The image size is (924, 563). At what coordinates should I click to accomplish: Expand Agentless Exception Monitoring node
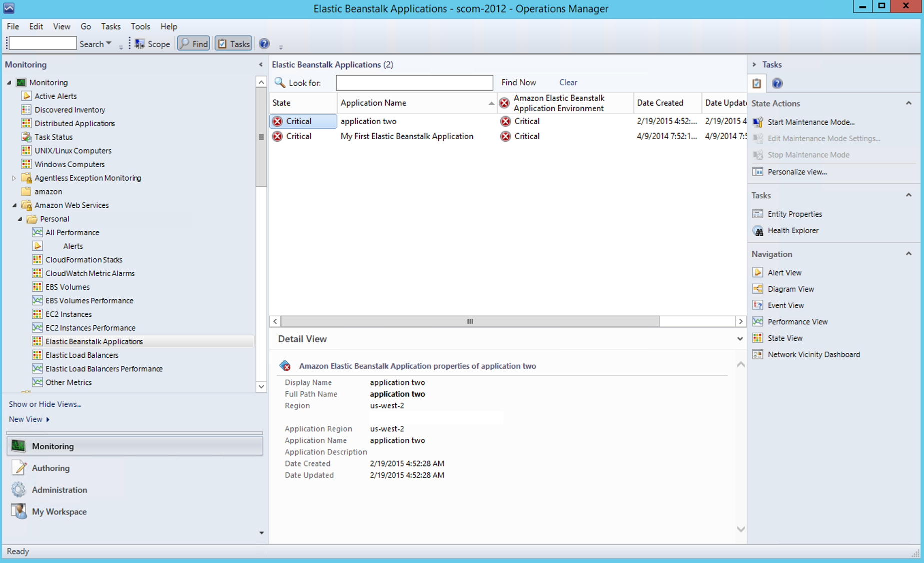[x=14, y=178]
